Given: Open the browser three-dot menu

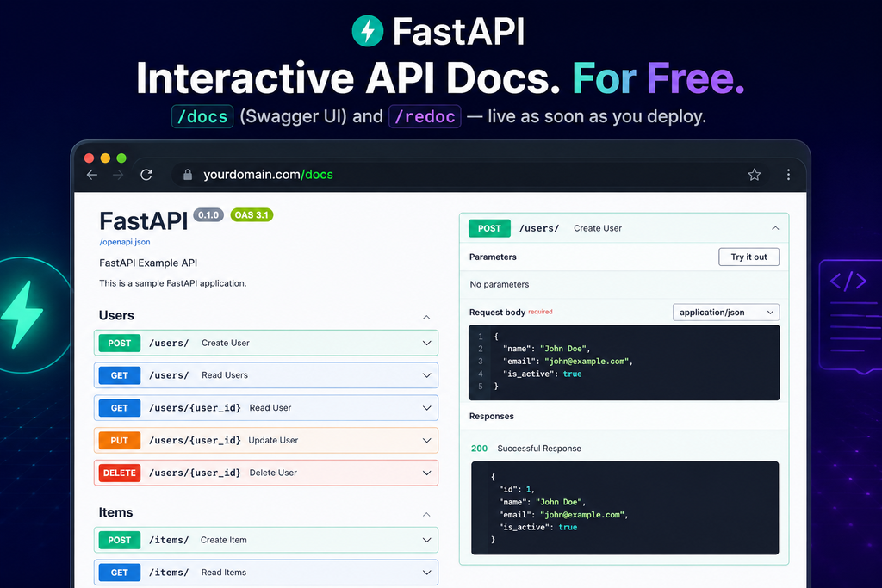Looking at the screenshot, I should coord(788,175).
